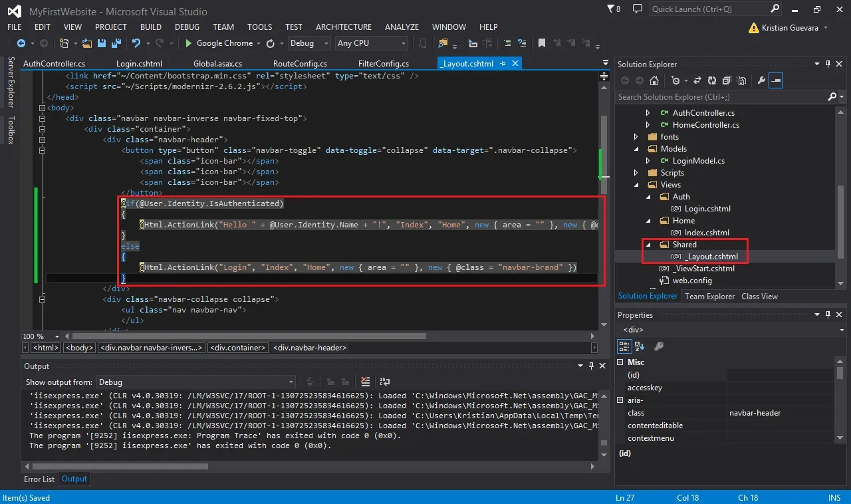851x504 pixels.
Task: Open the ARCHITECTURE menu
Action: pyautogui.click(x=344, y=27)
